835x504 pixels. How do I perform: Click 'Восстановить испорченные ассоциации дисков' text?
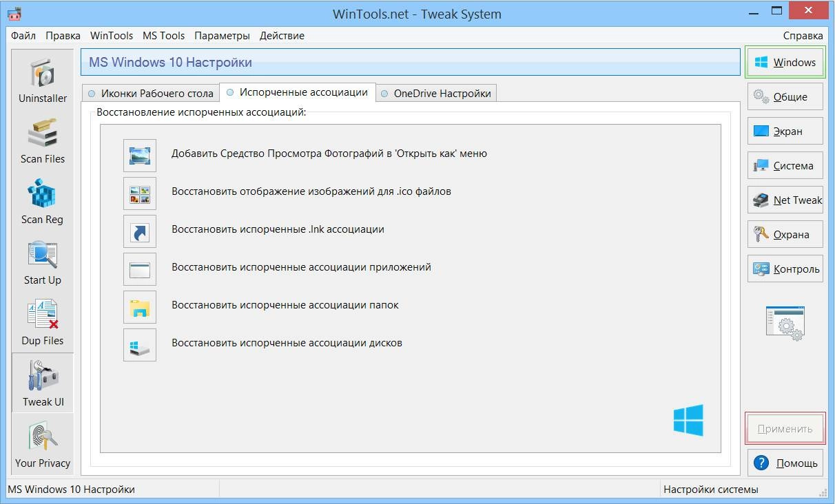point(287,343)
